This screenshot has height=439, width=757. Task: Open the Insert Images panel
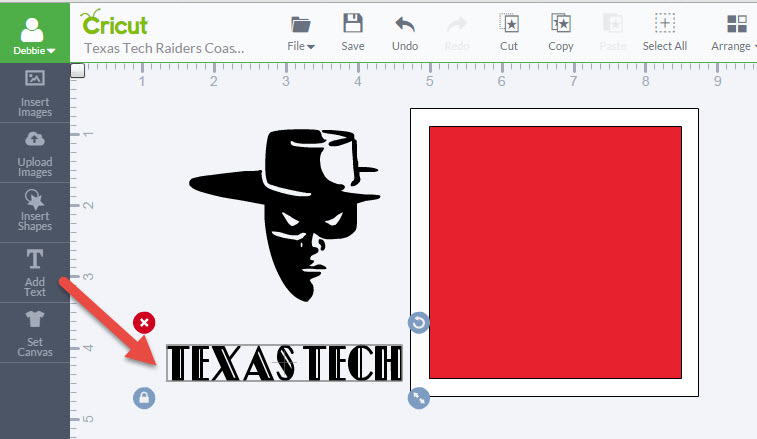(35, 93)
